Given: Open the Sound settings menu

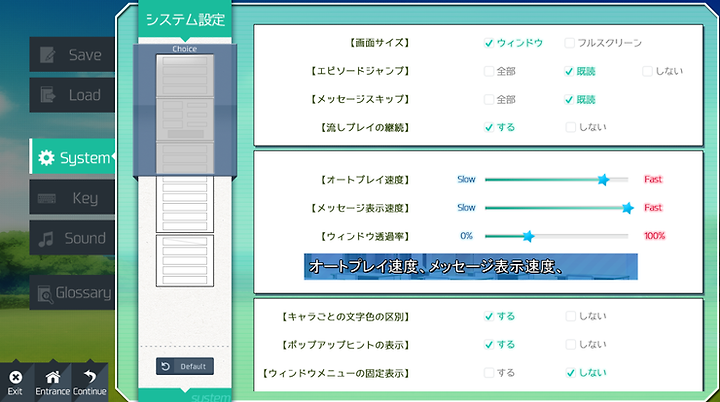Looking at the screenshot, I should pos(72,238).
